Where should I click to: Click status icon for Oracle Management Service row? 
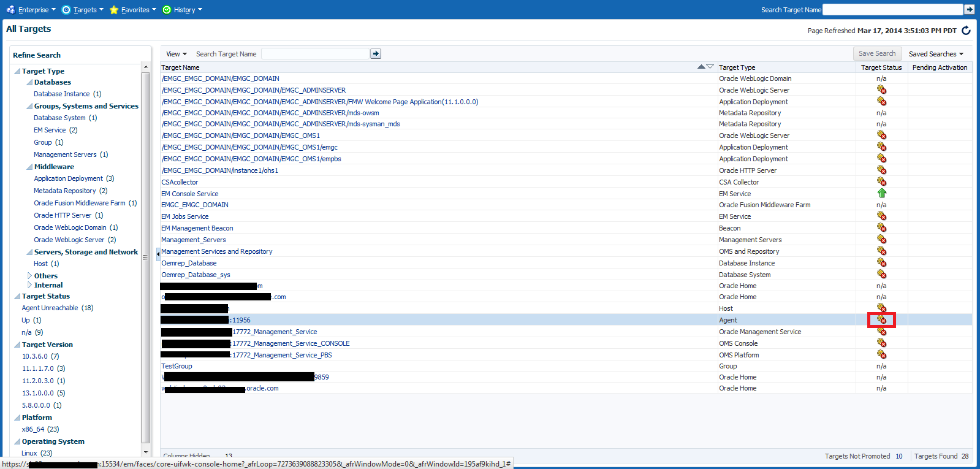click(881, 331)
